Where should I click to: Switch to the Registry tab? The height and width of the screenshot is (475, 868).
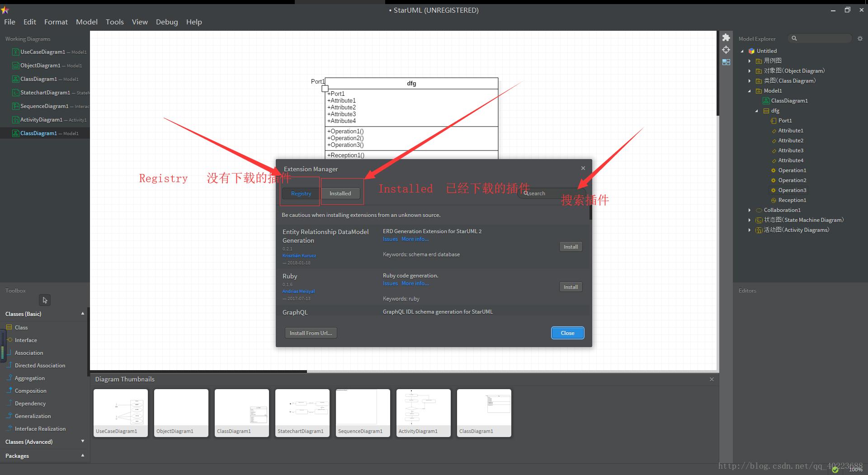(x=301, y=193)
